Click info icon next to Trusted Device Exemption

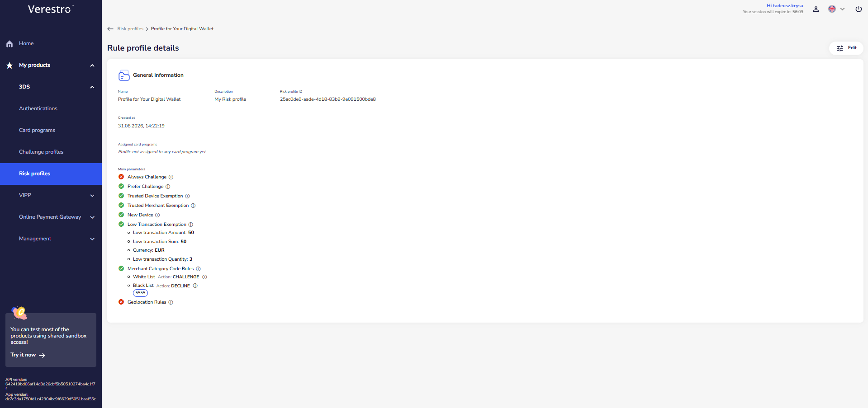188,196
